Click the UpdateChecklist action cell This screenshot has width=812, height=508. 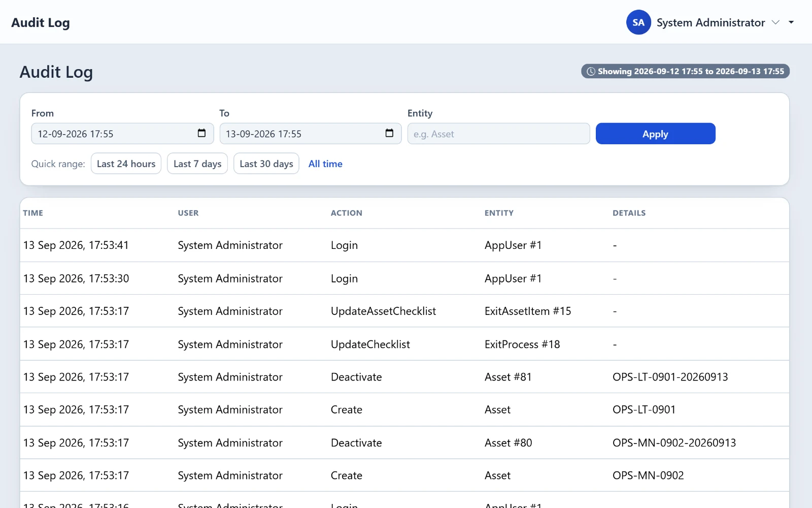pos(370,344)
